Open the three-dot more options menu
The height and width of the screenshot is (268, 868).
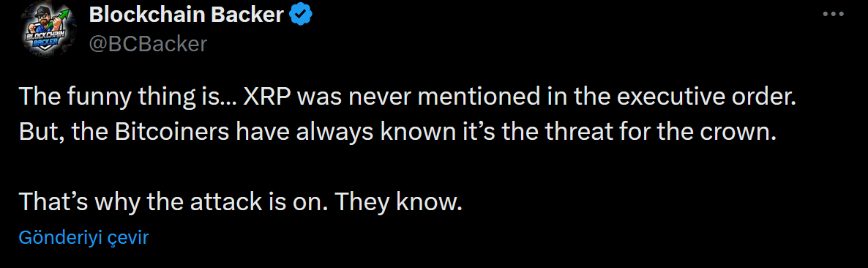pyautogui.click(x=833, y=15)
